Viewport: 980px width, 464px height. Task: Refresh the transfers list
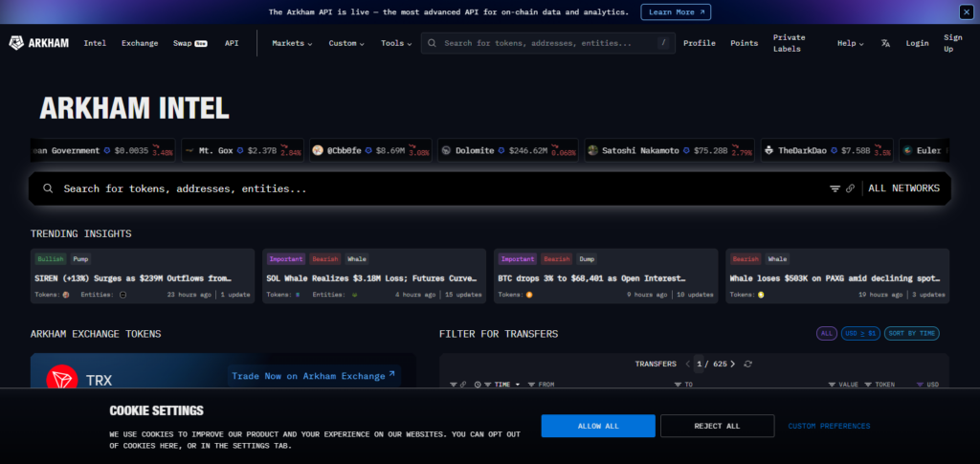pyautogui.click(x=747, y=364)
